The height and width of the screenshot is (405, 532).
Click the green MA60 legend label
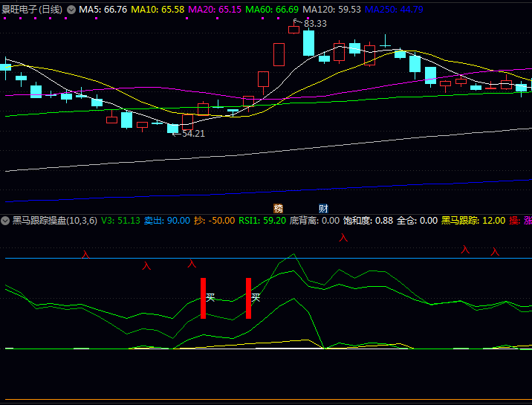[271, 10]
